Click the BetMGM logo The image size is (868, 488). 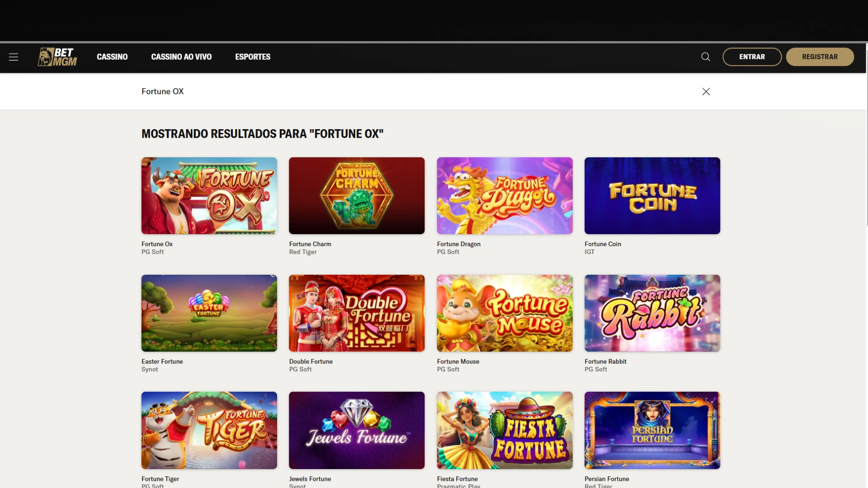tap(57, 57)
